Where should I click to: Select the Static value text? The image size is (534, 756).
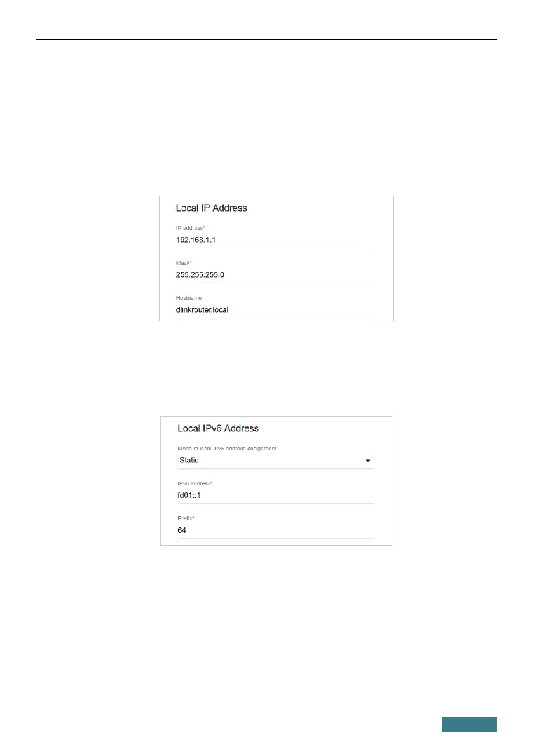coord(189,461)
